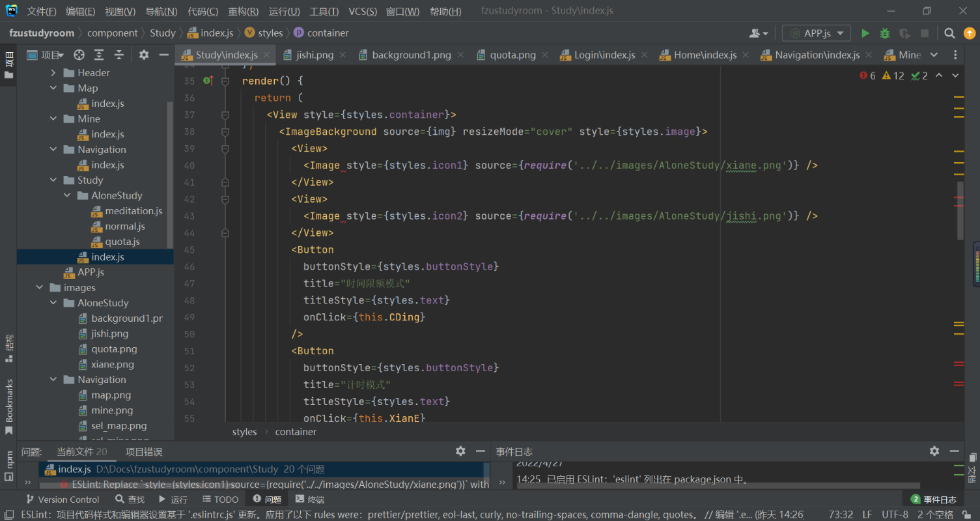Viewport: 980px width, 521px height.
Task: Click the WebStorm logo icon
Action: tap(11, 11)
